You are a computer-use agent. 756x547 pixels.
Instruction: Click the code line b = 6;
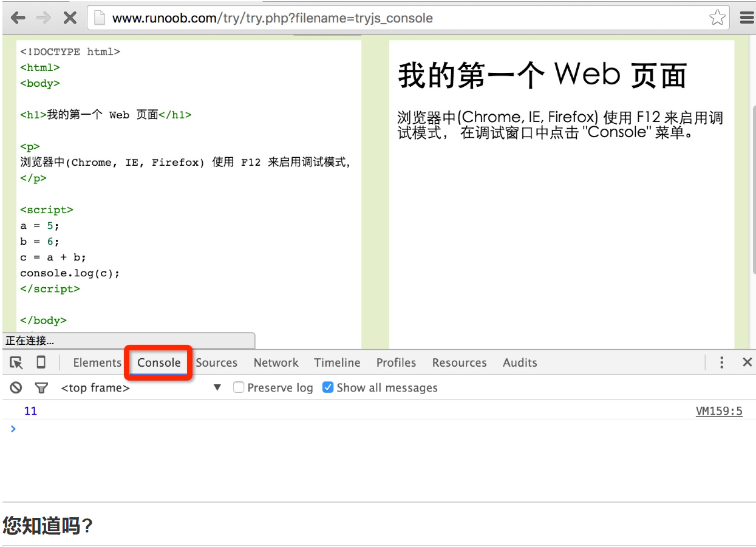40,242
